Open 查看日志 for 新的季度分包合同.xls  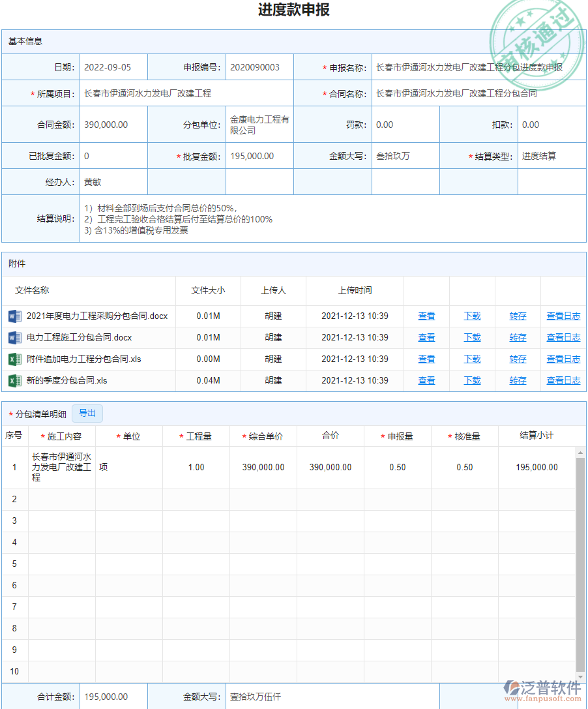[x=563, y=380]
